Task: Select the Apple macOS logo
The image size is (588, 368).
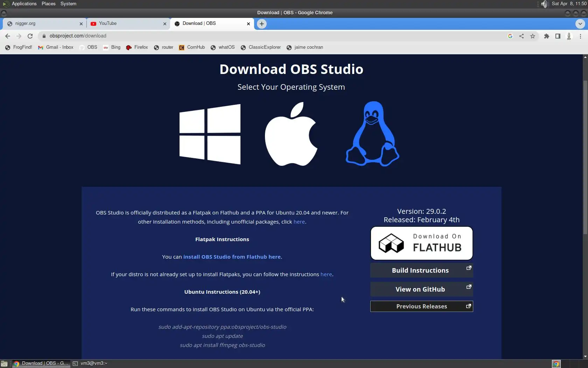Action: 291,134
